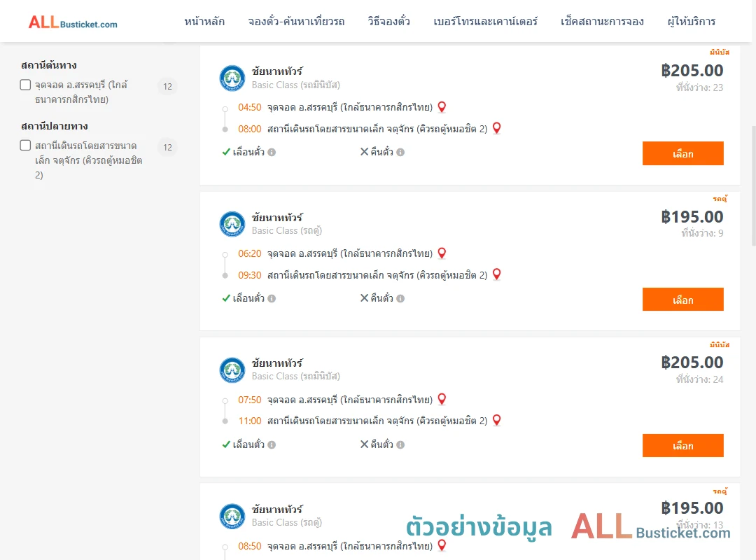Image resolution: width=756 pixels, height=560 pixels.
Task: Click the page vertical scrollbar thumb
Action: tap(754, 185)
